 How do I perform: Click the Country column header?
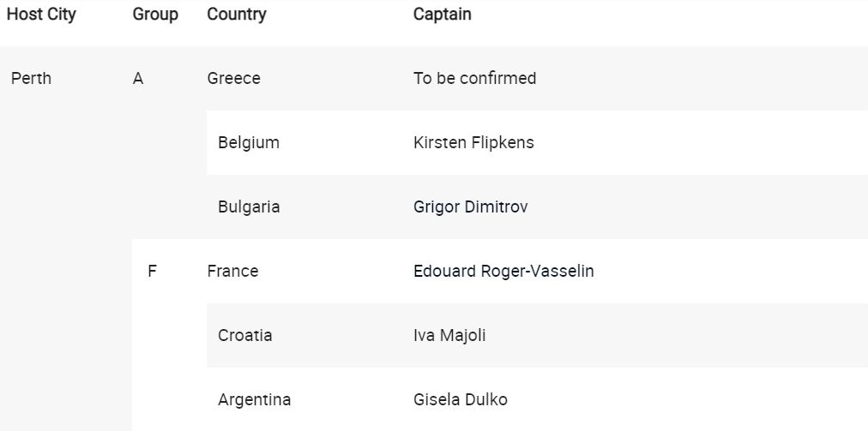[237, 14]
